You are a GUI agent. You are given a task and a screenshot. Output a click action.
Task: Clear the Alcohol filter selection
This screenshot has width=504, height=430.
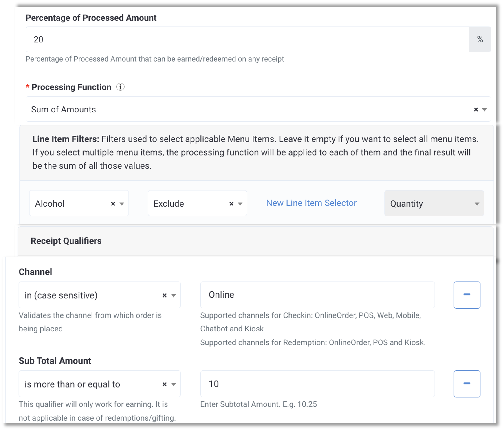coord(113,204)
